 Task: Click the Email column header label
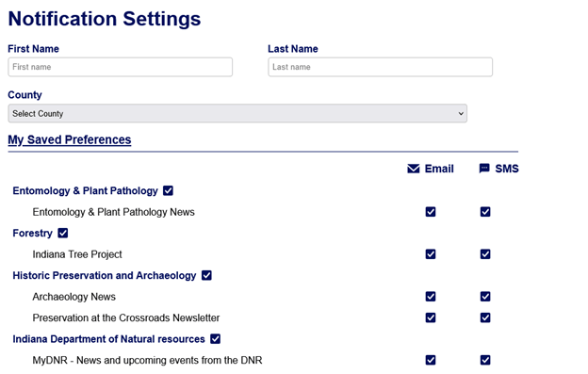439,169
